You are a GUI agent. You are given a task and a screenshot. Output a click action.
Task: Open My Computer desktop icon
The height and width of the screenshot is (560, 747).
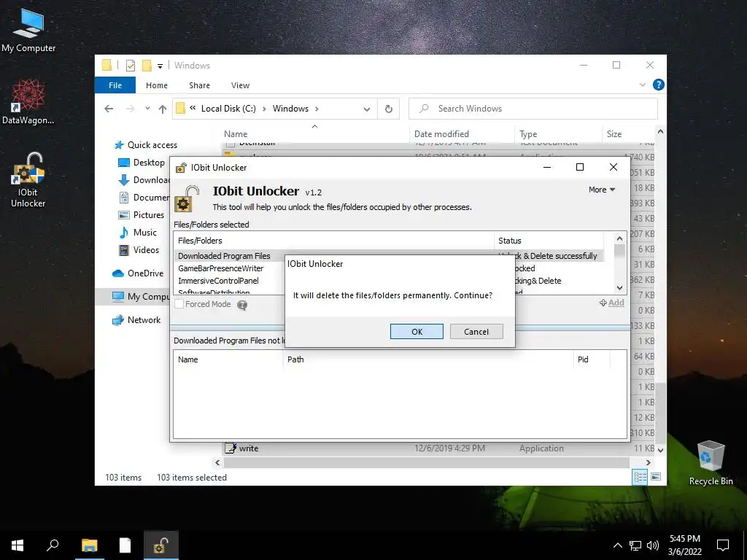28,31
